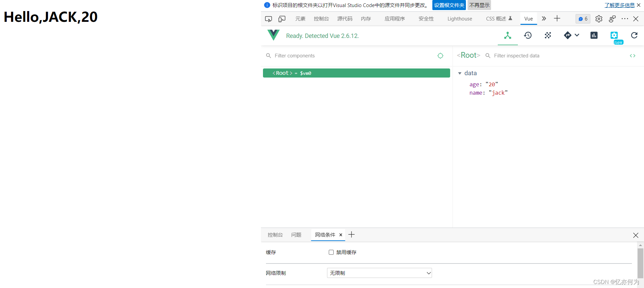644x288 pixels.
Task: Click the Hello,JACK,20 heading
Action: tap(51, 17)
